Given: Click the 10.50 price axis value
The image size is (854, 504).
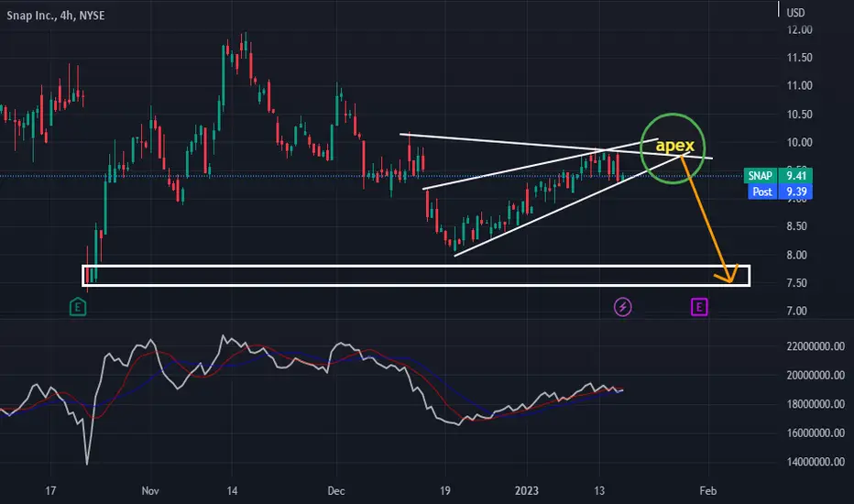Looking at the screenshot, I should coord(799,115).
